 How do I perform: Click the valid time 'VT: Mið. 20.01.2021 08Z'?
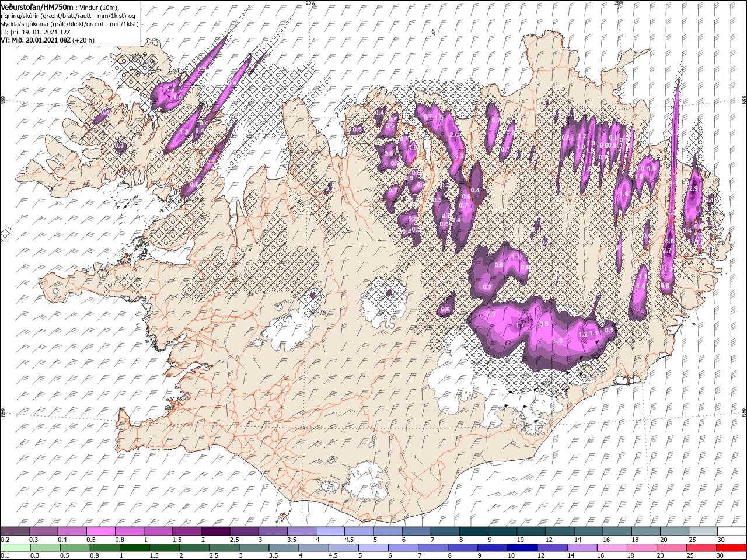tap(36, 40)
